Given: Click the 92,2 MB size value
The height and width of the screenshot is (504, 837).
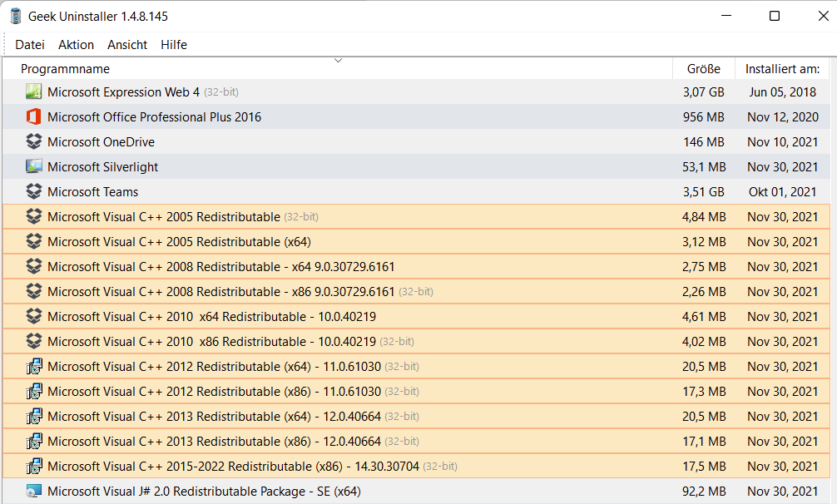Looking at the screenshot, I should click(x=704, y=492).
